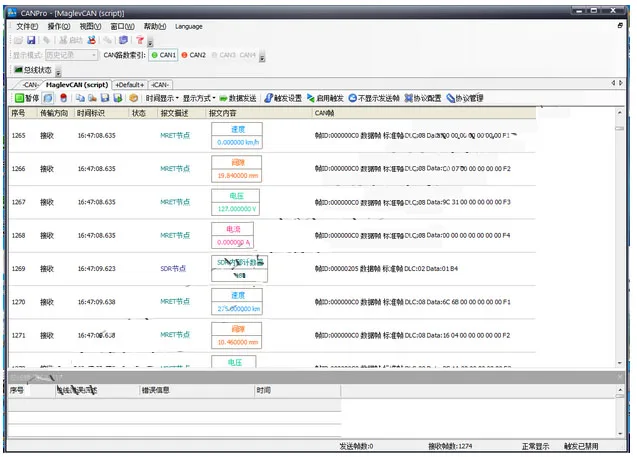The width and height of the screenshot is (637, 457).
Task: Click the 时间 column header in error panel
Action: point(297,390)
